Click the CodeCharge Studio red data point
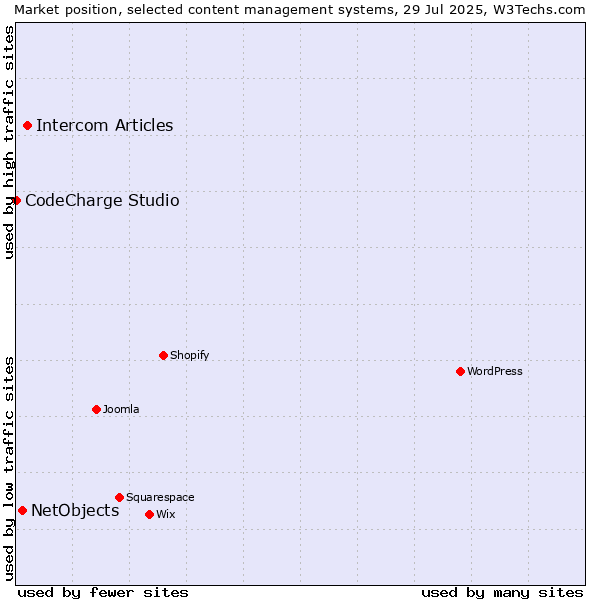This screenshot has height=600, width=600. click(x=16, y=201)
